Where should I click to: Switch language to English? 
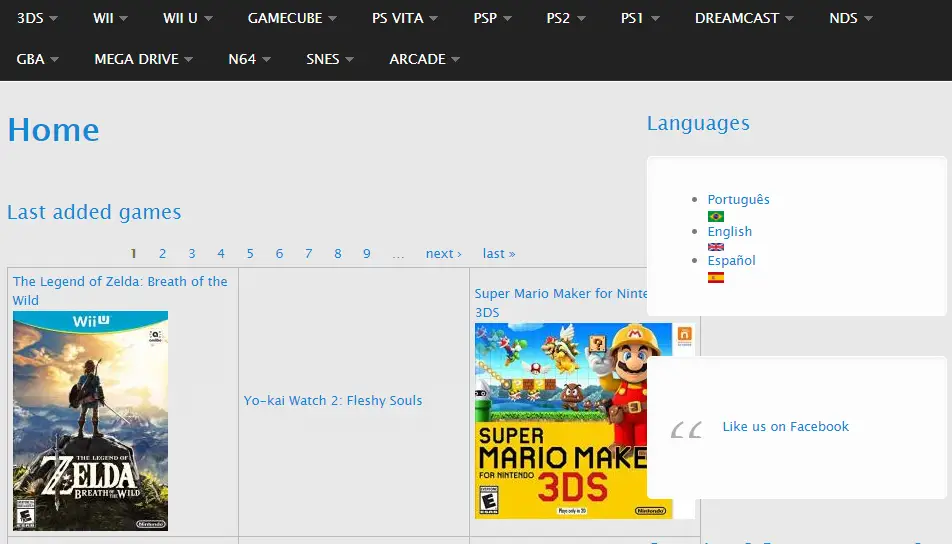[x=730, y=231]
